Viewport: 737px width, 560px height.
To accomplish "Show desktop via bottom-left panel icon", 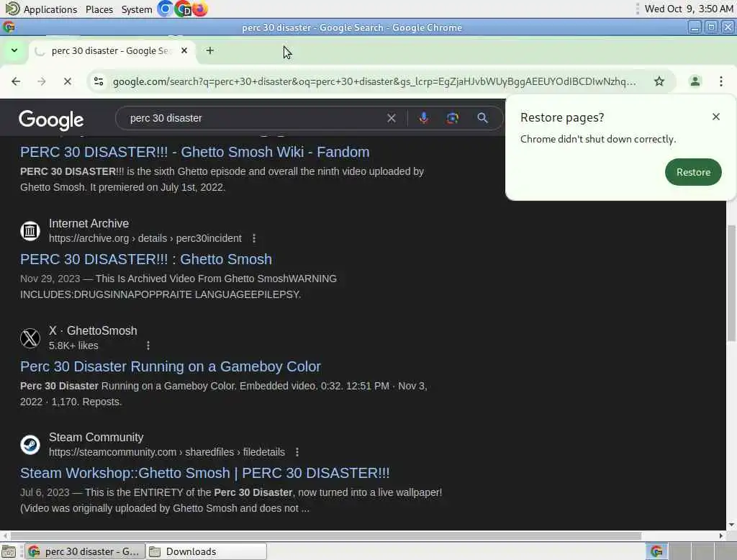I will pos(9,551).
